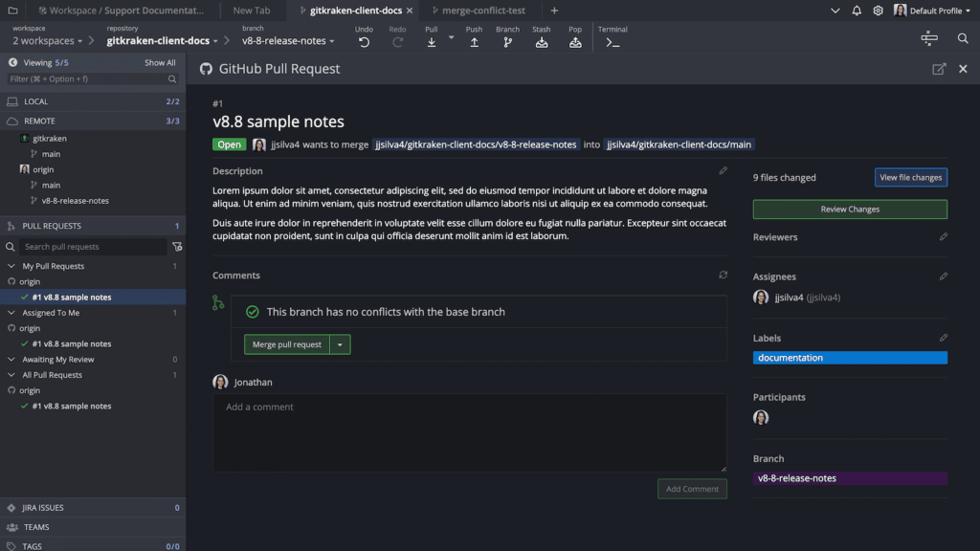This screenshot has height=551, width=980.
Task: Click View file changes button
Action: pyautogui.click(x=911, y=177)
